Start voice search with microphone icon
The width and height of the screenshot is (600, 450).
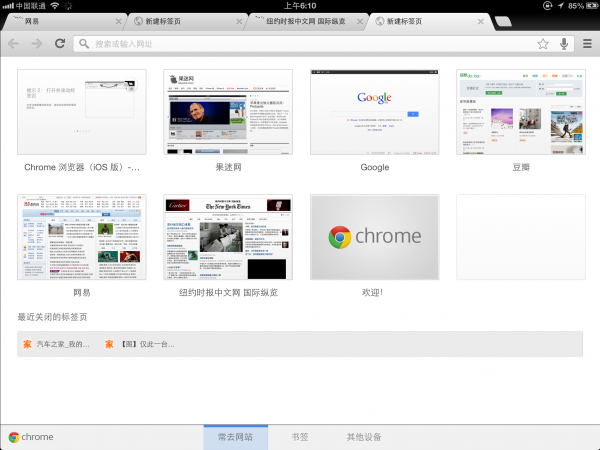click(564, 44)
